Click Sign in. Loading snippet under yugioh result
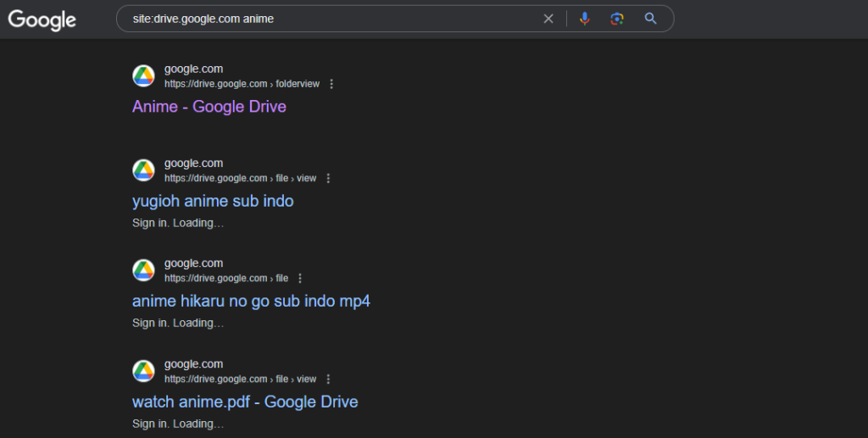The image size is (868, 438). (178, 223)
